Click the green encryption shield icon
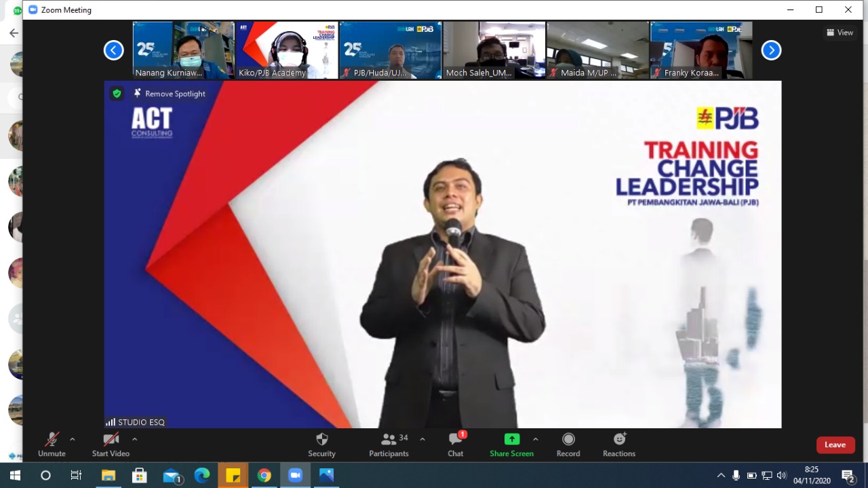Screen dimensions: 868x488 coord(117,94)
